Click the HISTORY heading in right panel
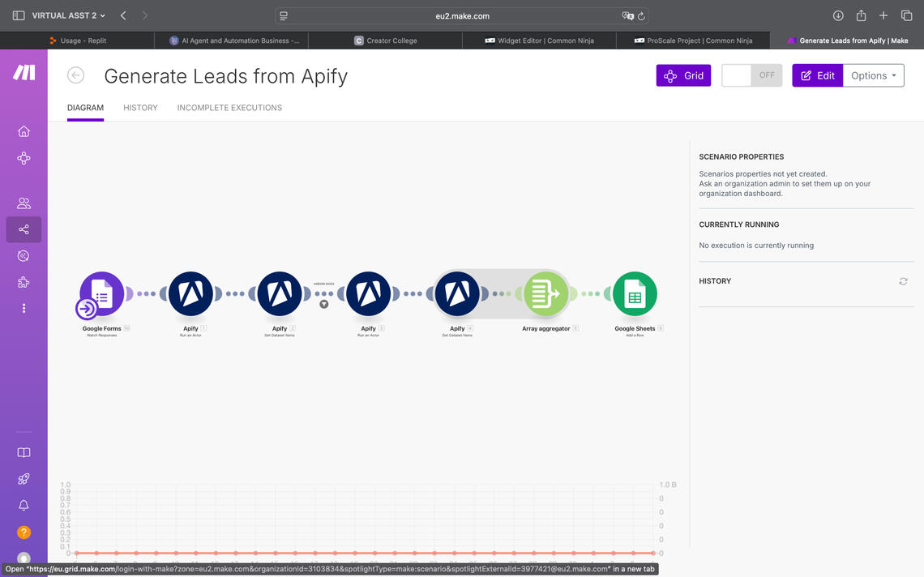This screenshot has width=924, height=577. [715, 281]
